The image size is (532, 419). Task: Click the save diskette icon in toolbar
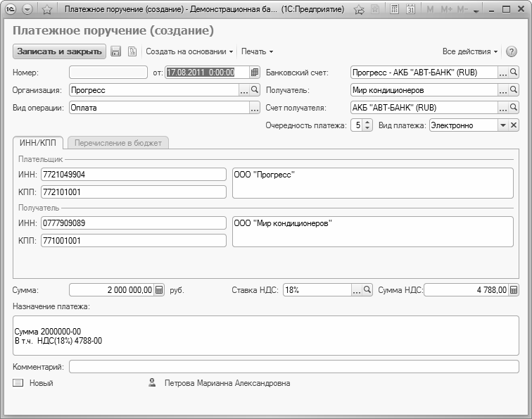pyautogui.click(x=115, y=51)
